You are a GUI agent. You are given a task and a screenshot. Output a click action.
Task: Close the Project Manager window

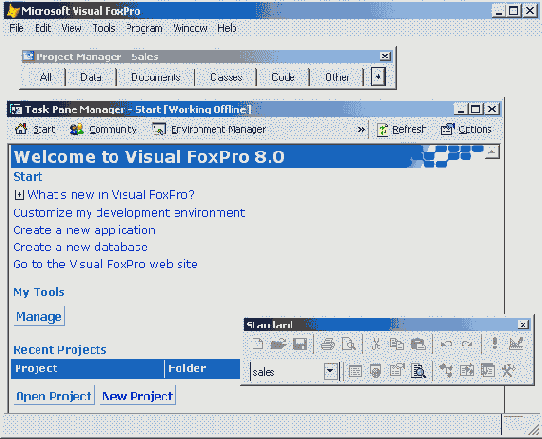click(385, 56)
